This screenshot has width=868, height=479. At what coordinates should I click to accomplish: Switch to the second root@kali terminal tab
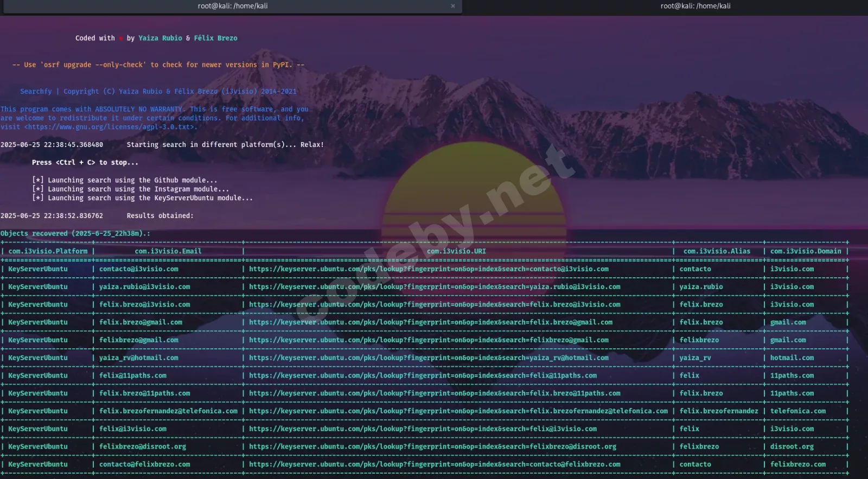click(x=695, y=6)
